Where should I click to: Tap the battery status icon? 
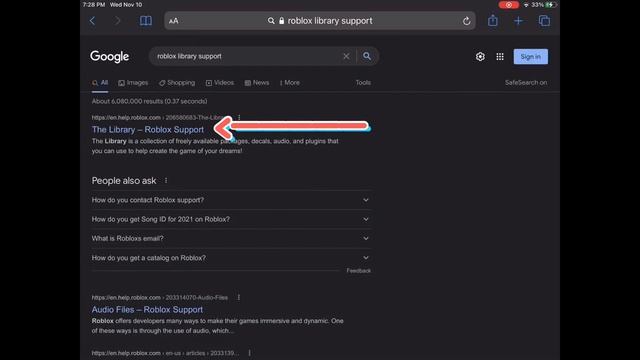point(551,5)
